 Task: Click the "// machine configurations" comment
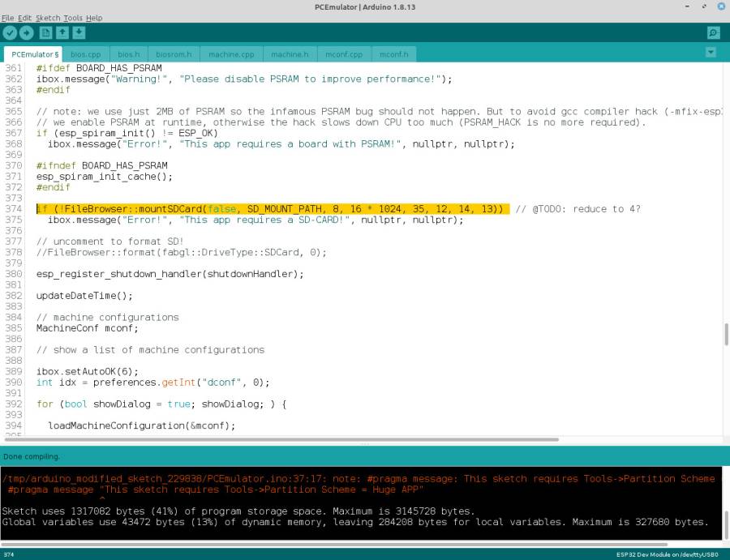108,317
